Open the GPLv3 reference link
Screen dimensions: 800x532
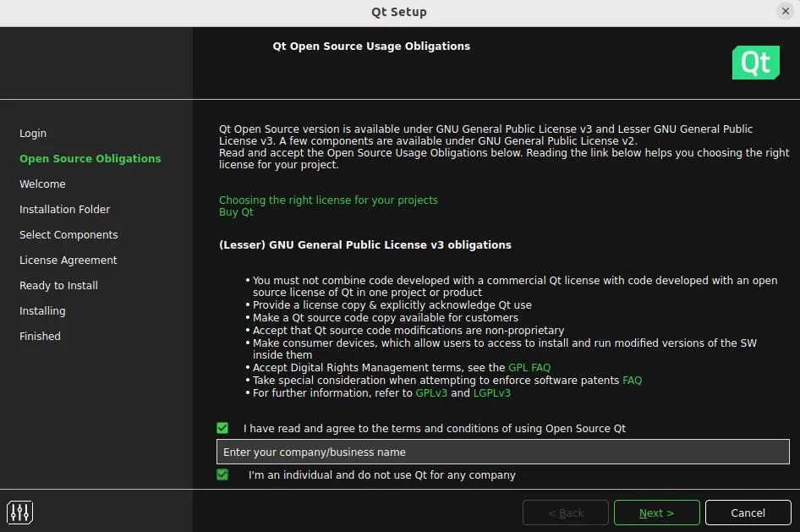click(431, 392)
